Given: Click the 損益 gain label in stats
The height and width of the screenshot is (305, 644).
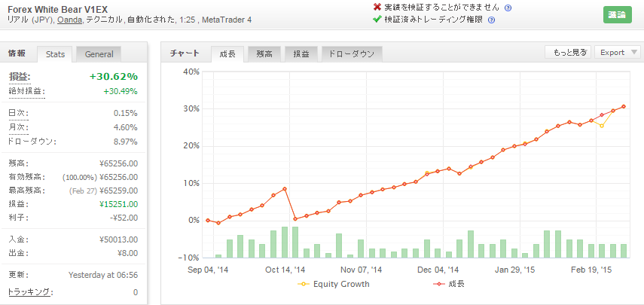Looking at the screenshot, I should 20,77.
